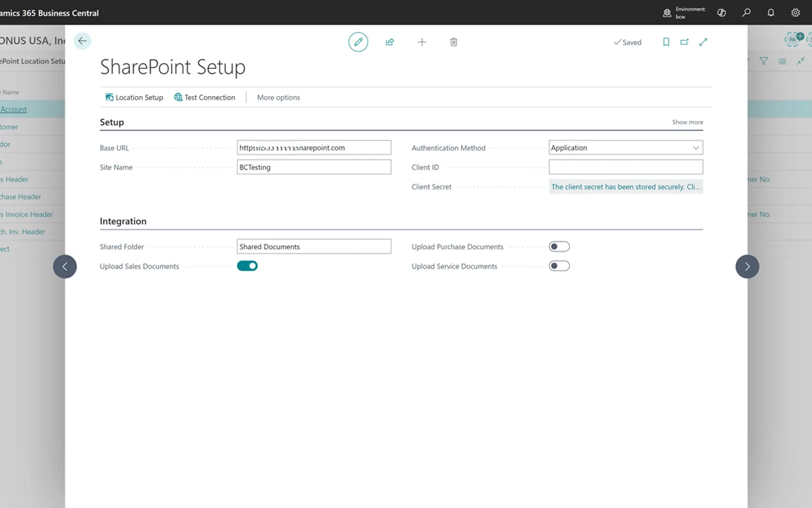Open settings gear in top bar
Image resolution: width=812 pixels, height=508 pixels.
[796, 13]
